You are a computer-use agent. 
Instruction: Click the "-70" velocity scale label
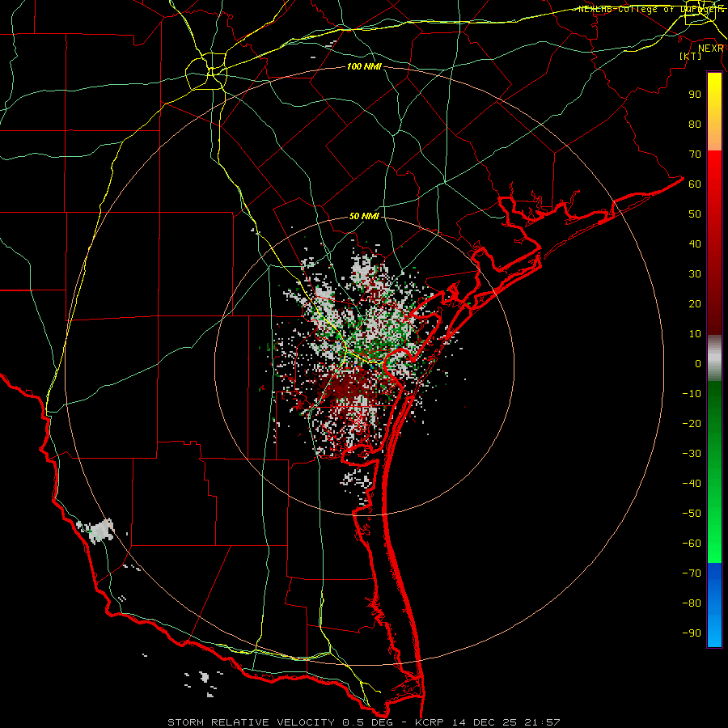click(x=692, y=574)
